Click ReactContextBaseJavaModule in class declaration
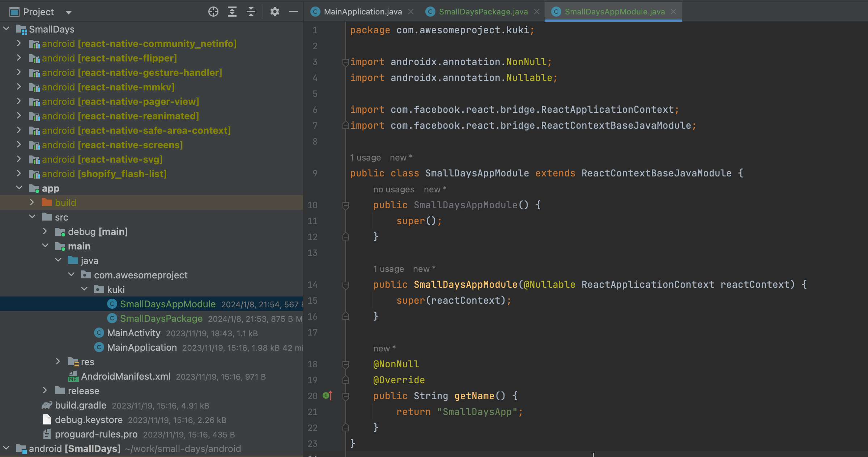The image size is (868, 457). [x=656, y=173]
